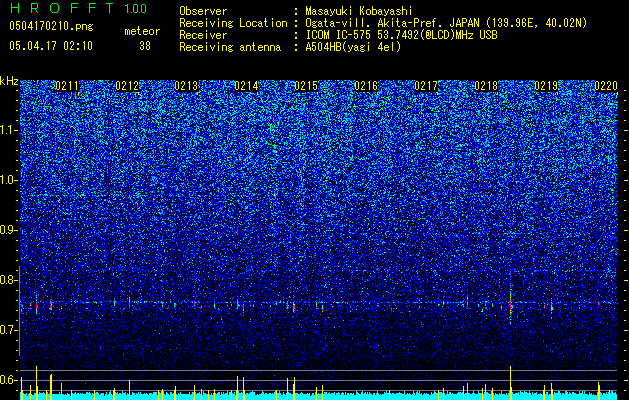Select observer name Masayuki Kobayashi
The image size is (629, 400).
click(359, 11)
